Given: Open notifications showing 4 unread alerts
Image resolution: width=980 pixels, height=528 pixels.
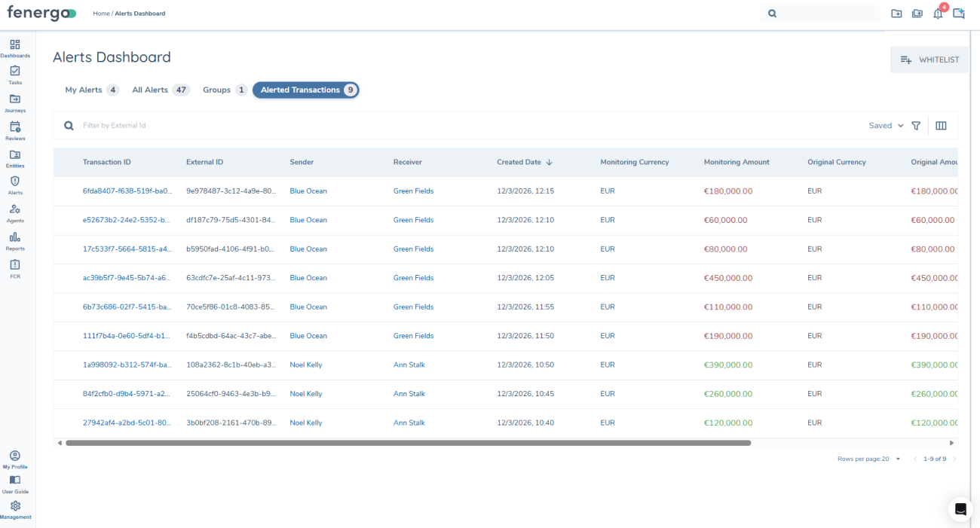Looking at the screenshot, I should [x=938, y=14].
